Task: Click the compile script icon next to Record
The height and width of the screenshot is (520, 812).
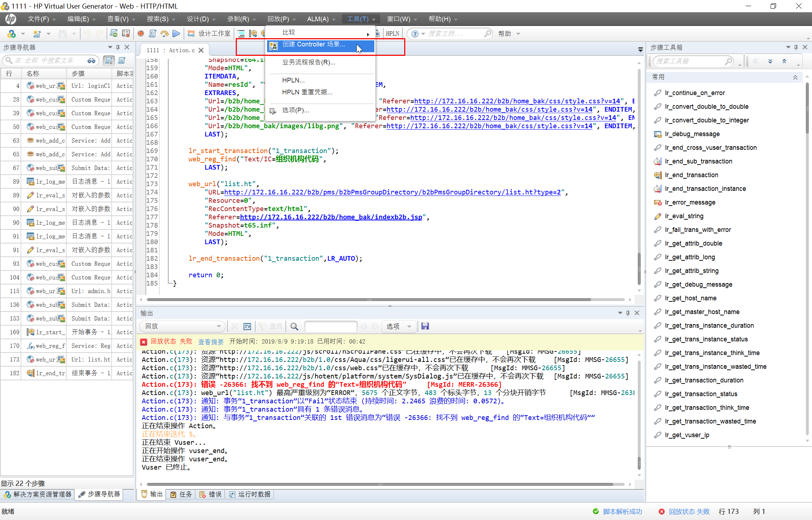Action: coord(153,33)
